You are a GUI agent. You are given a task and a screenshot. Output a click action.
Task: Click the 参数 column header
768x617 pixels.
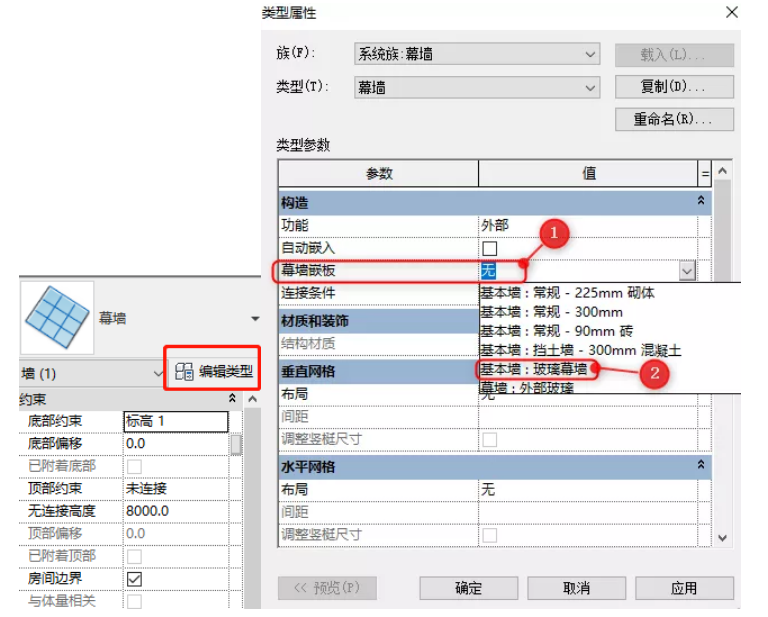pyautogui.click(x=379, y=173)
